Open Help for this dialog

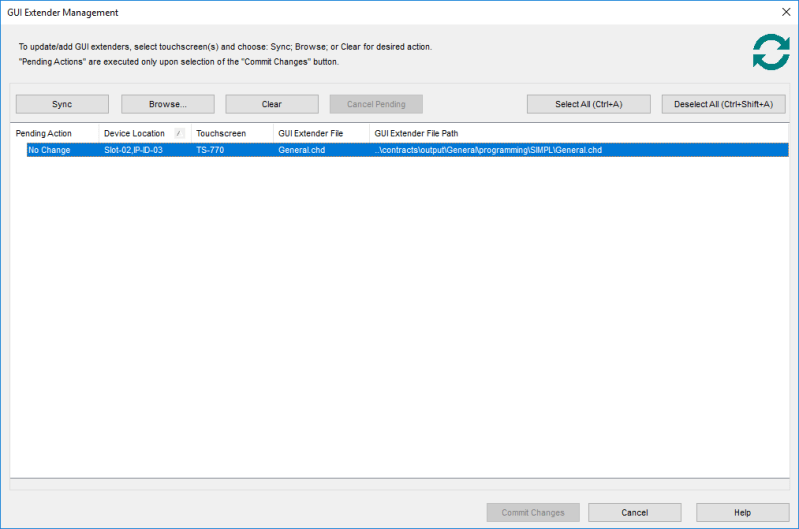742,512
